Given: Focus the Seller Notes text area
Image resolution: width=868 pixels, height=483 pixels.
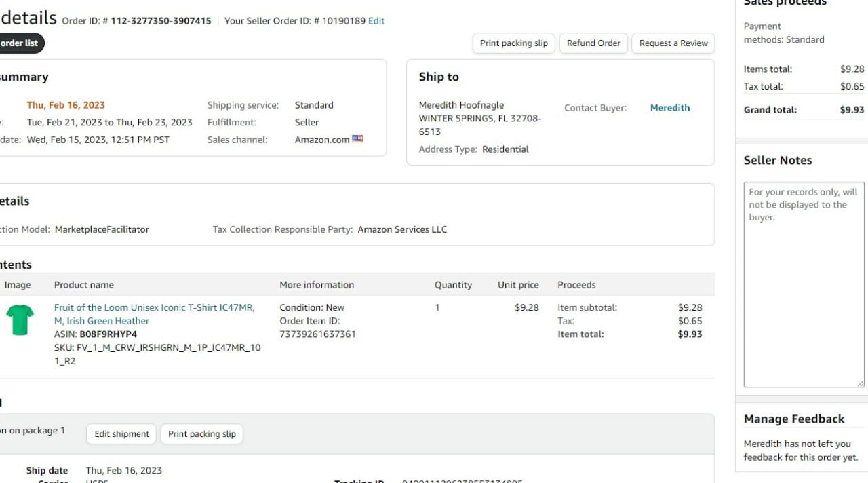Looking at the screenshot, I should coord(804,284).
